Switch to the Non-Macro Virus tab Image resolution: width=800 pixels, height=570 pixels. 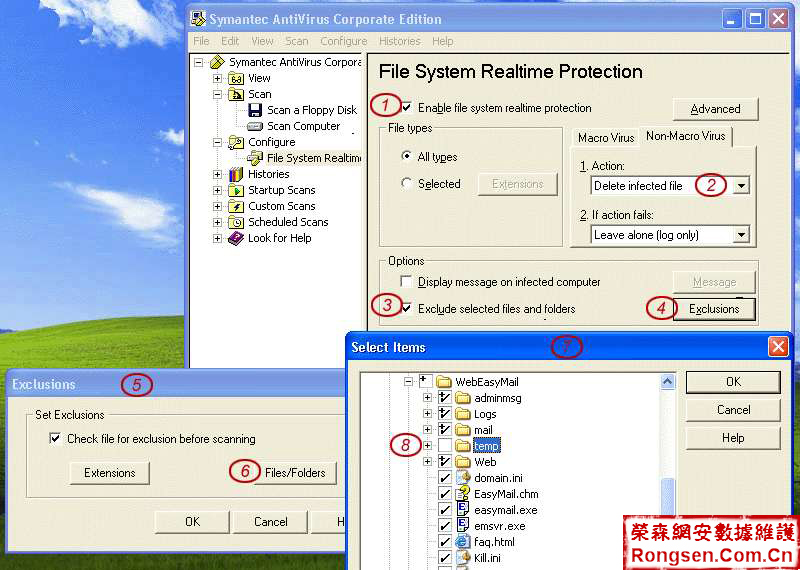coord(686,136)
